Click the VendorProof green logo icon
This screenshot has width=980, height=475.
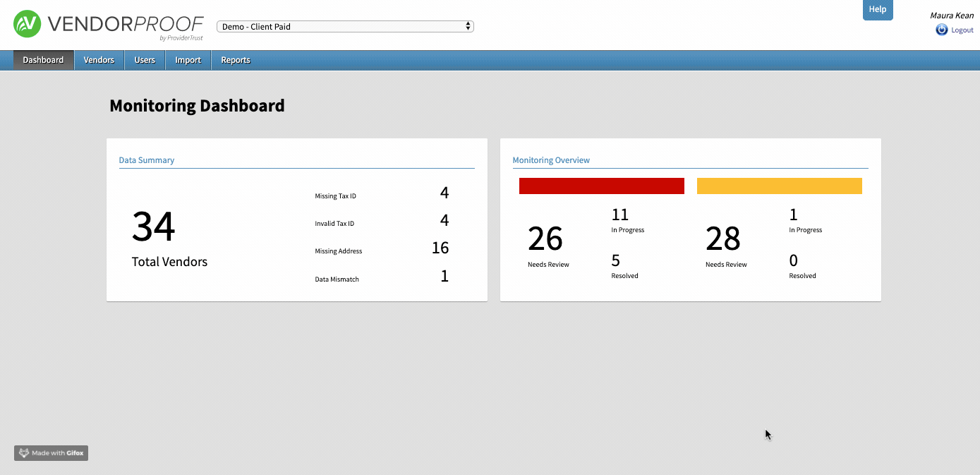click(x=28, y=24)
